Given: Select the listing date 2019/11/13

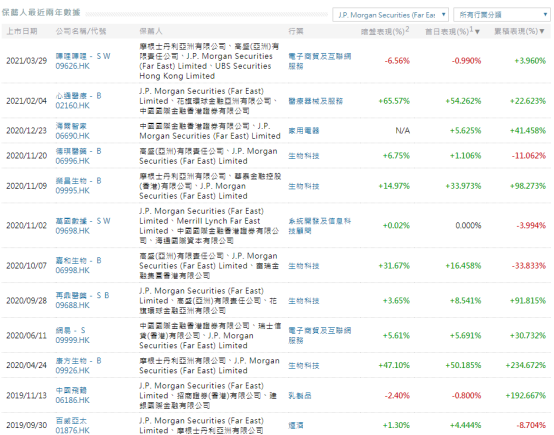Looking at the screenshot, I should pyautogui.click(x=26, y=395).
